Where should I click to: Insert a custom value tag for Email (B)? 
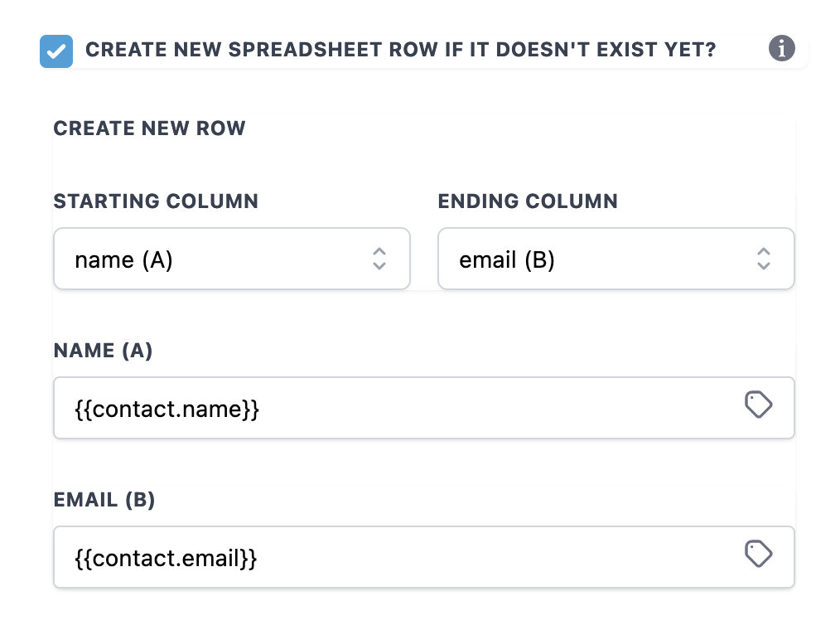[758, 554]
